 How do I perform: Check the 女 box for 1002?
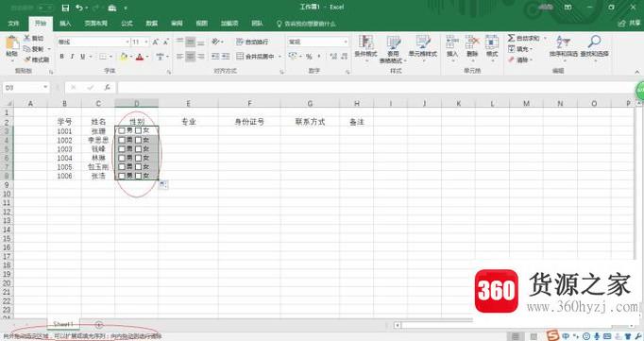click(139, 140)
